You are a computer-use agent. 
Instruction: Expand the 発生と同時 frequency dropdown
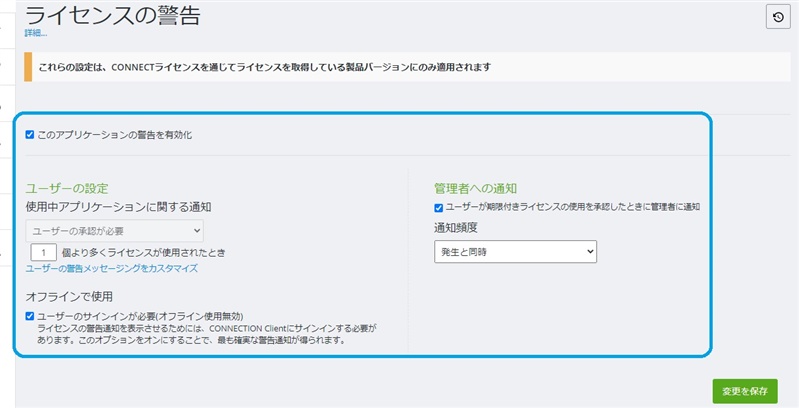pyautogui.click(x=515, y=252)
